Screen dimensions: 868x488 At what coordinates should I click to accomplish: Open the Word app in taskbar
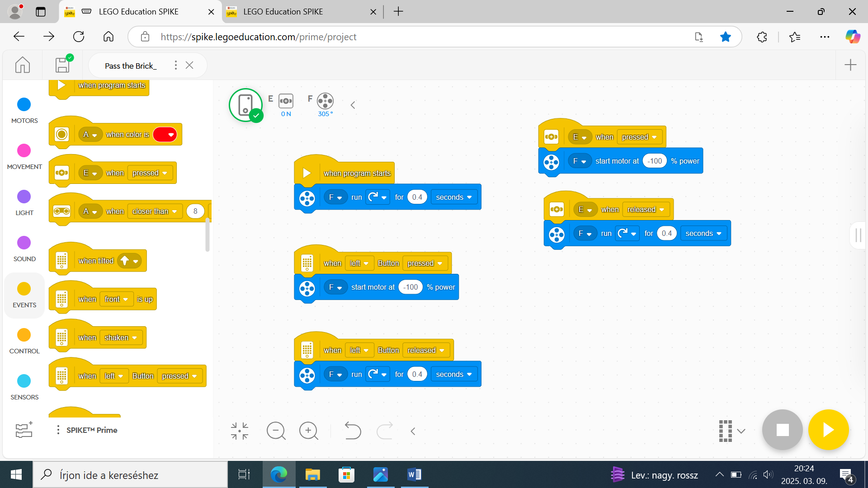pos(414,474)
